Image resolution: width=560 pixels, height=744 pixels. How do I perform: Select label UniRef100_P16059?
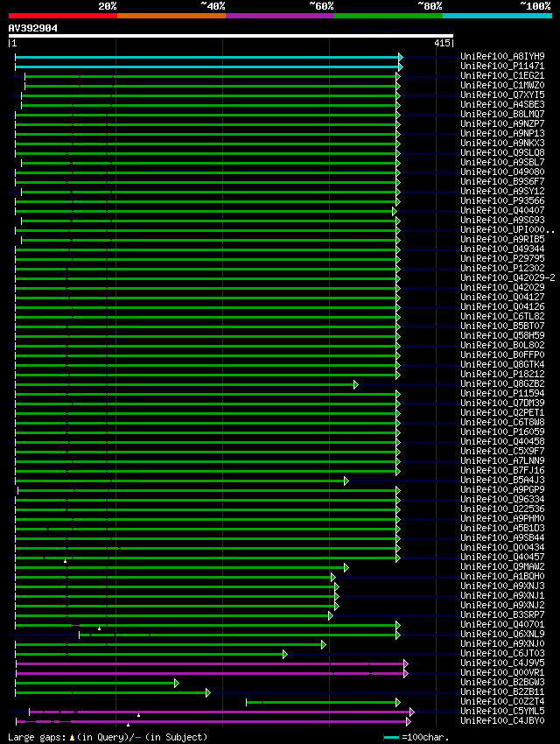[x=502, y=432]
